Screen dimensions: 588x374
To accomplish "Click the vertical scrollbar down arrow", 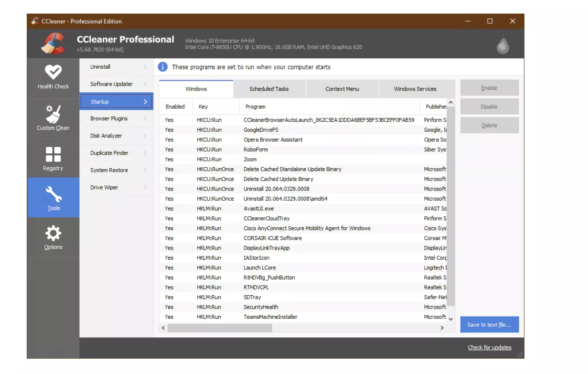I will (451, 319).
